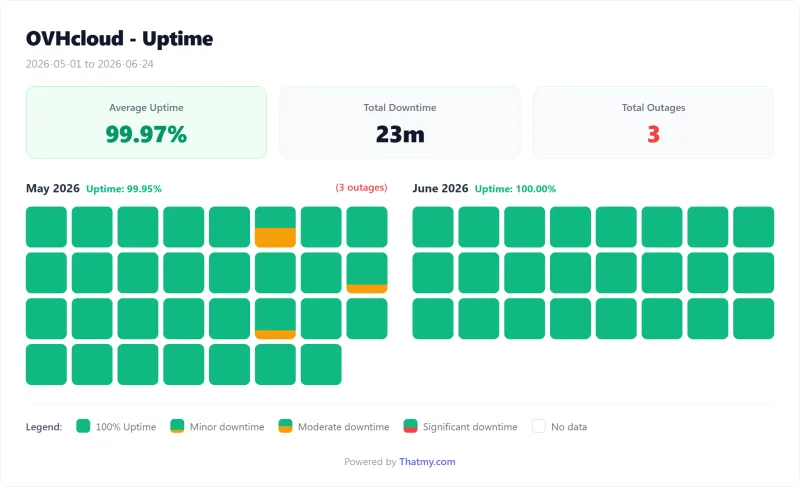Click the "Significant downtime" legend text
The width and height of the screenshot is (800, 487).
470,427
